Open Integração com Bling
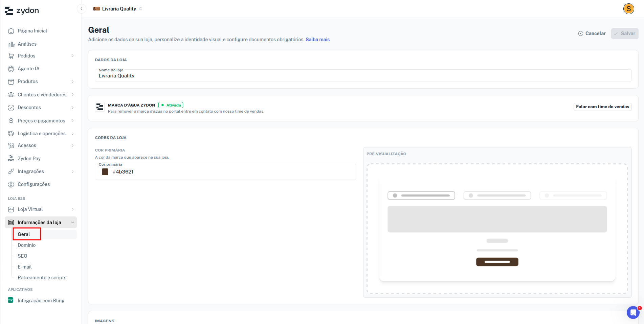Viewport: 644px width, 324px height. (41, 301)
